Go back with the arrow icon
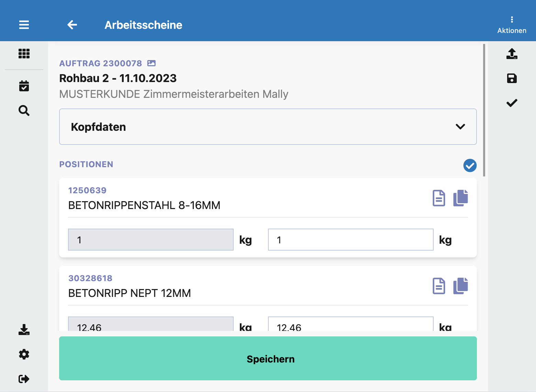Screen dimensions: 536x392 [72, 25]
